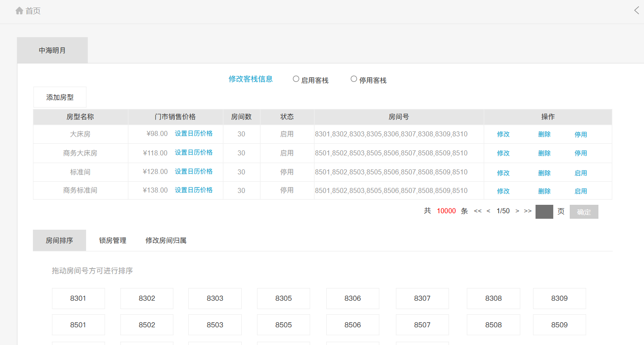
Task: Click the 房型名称 column header
Action: tap(80, 117)
